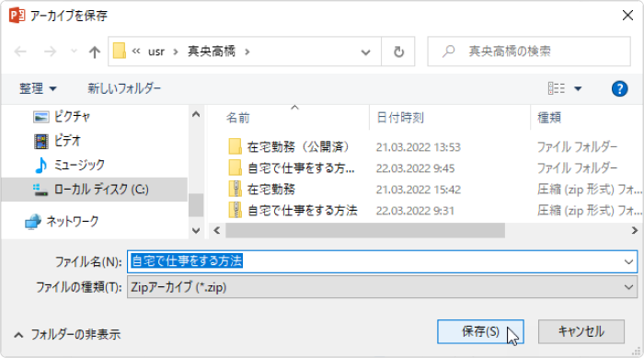Click the ビデオ film icon

click(41, 142)
